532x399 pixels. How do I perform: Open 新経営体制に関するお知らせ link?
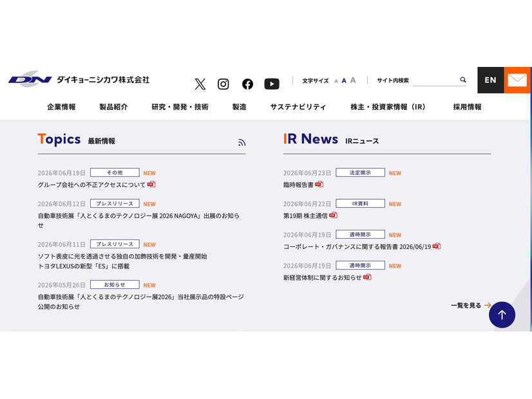322,277
